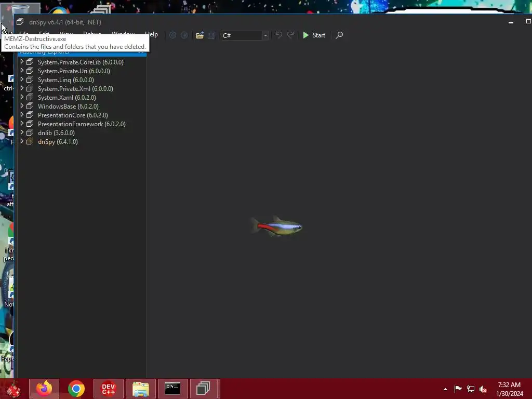Expand the dnSpy (6.4.1.0) node
The height and width of the screenshot is (399, 532).
point(22,141)
